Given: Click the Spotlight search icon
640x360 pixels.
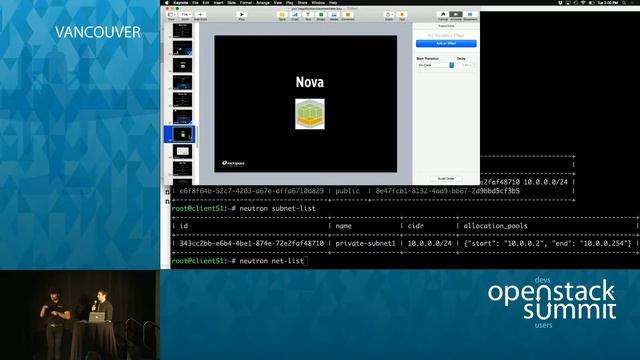Looking at the screenshot, I should (624, 2).
